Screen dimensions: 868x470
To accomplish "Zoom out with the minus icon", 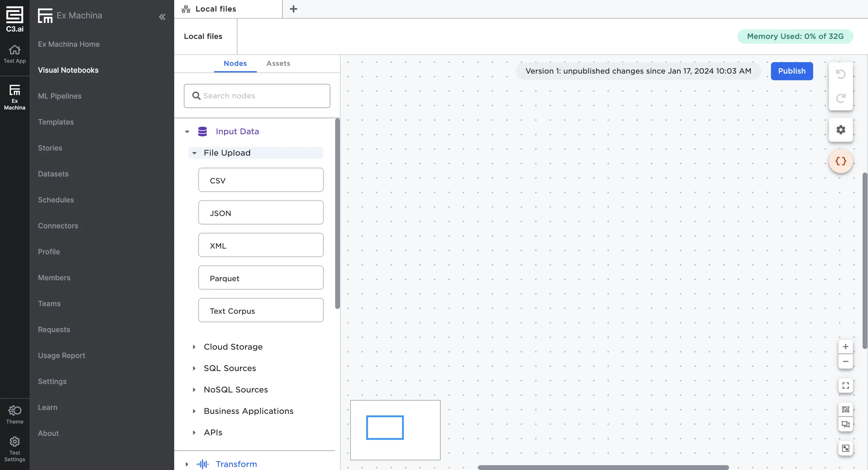I will coord(845,361).
